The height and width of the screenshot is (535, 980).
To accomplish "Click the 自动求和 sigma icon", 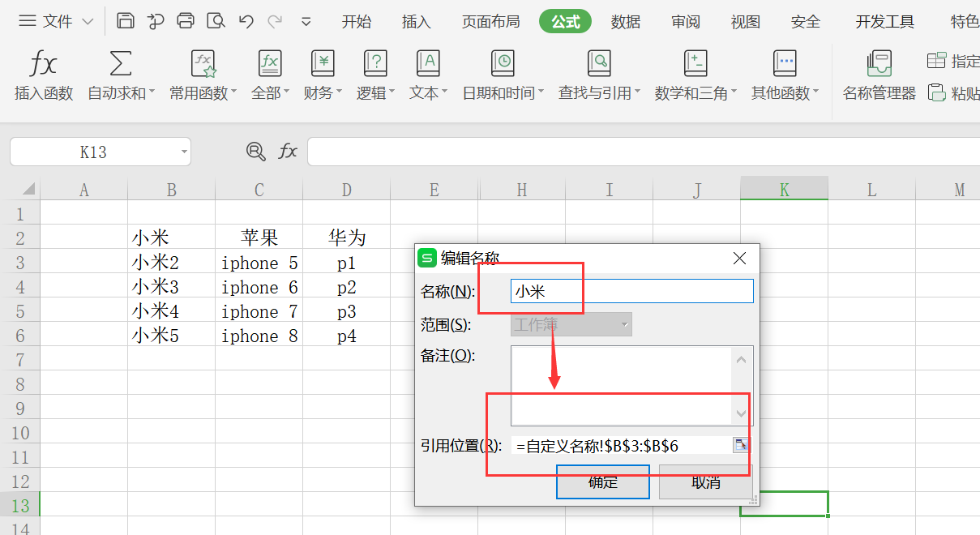I will 121,63.
